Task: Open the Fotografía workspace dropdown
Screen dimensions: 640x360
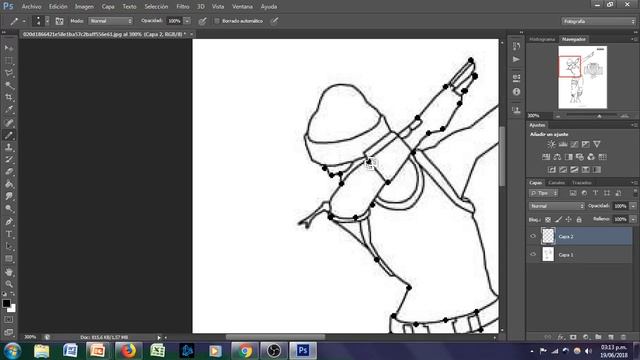Action: [x=598, y=21]
